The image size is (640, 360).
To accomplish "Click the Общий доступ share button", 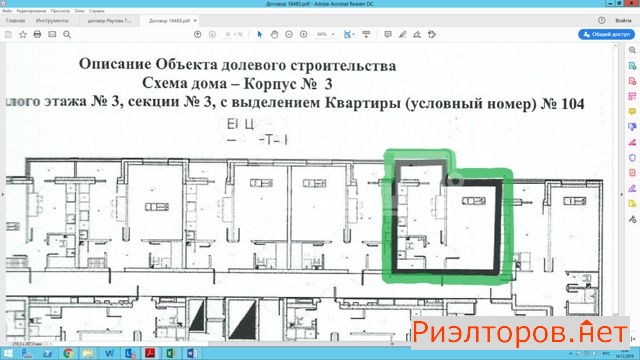I will [607, 35].
